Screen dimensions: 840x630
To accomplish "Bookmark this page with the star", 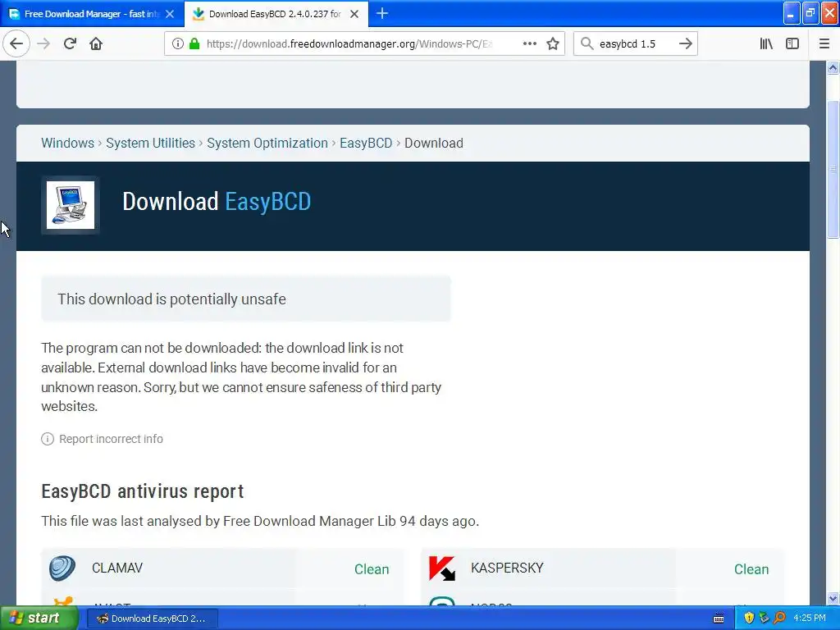I will 553,43.
